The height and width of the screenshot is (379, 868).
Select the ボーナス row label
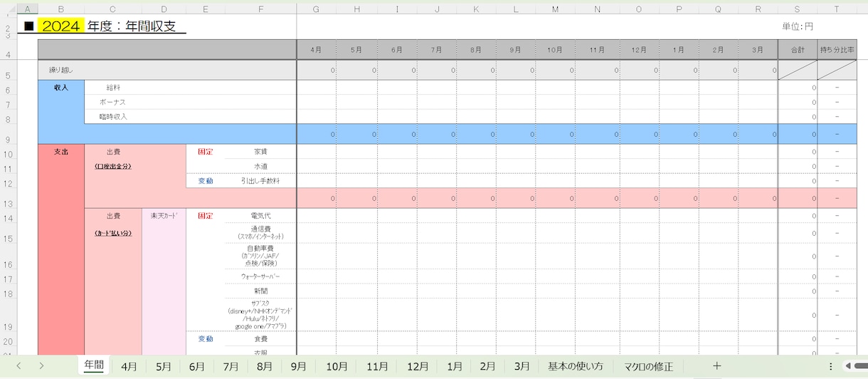[113, 102]
